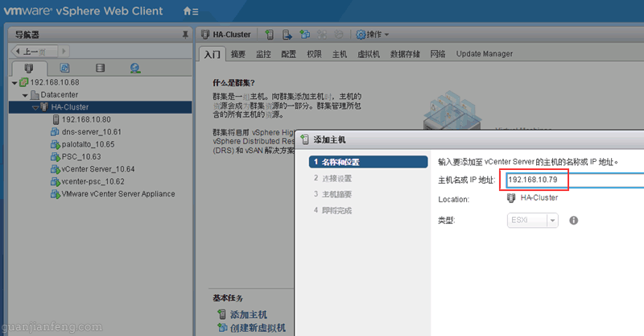Image resolution: width=644 pixels, height=336 pixels.
Task: Open the 网络 tab
Action: pyautogui.click(x=438, y=54)
